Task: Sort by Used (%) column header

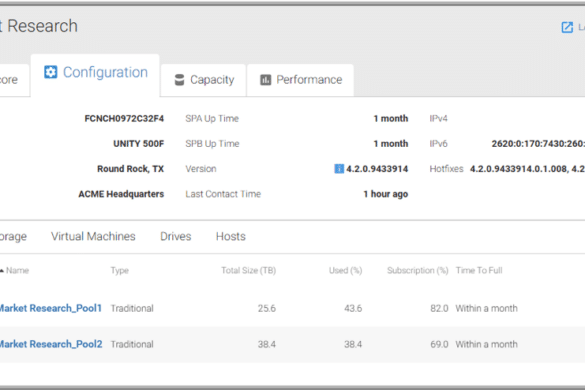Action: pos(345,271)
